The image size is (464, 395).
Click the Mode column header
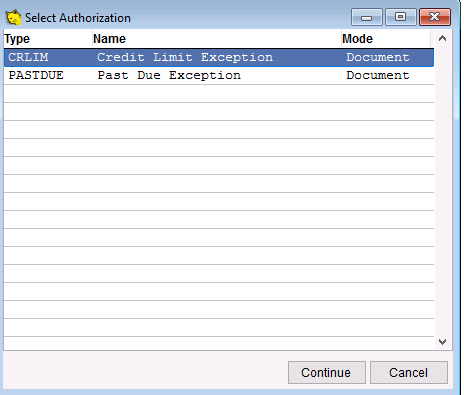[x=386, y=39]
